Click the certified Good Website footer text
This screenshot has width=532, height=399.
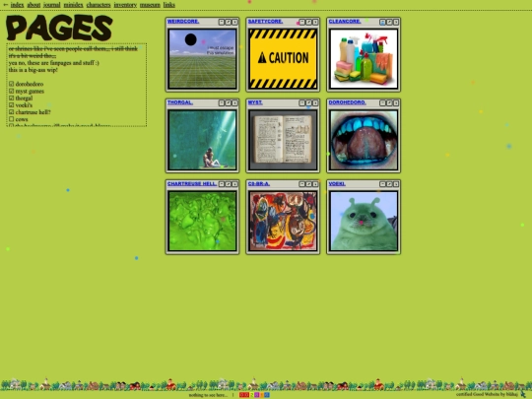click(x=487, y=394)
